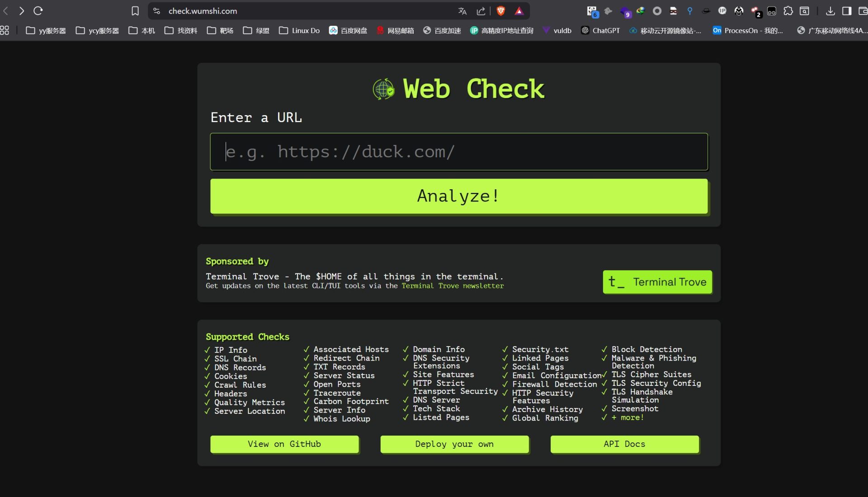Open the share page icon

pos(481,11)
